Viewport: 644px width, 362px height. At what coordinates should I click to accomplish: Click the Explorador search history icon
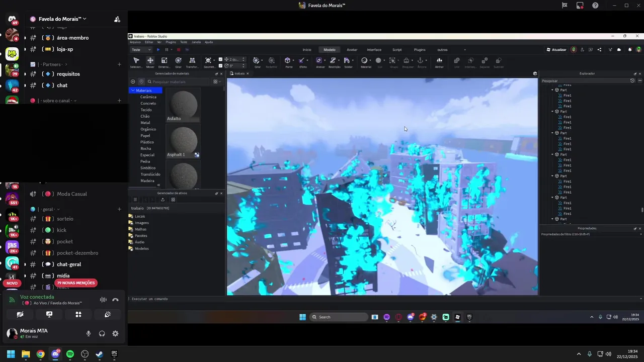(632, 80)
